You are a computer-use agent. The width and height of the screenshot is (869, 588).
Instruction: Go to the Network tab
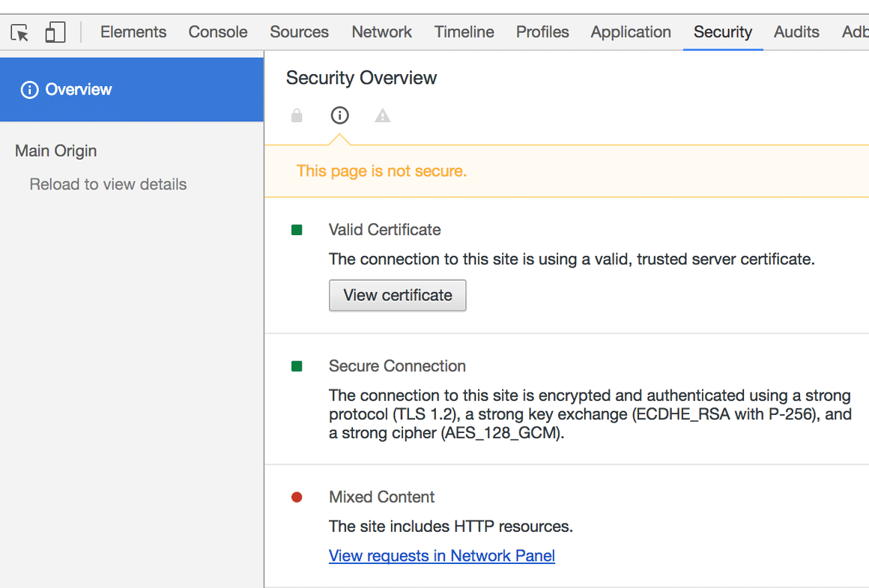pos(381,32)
